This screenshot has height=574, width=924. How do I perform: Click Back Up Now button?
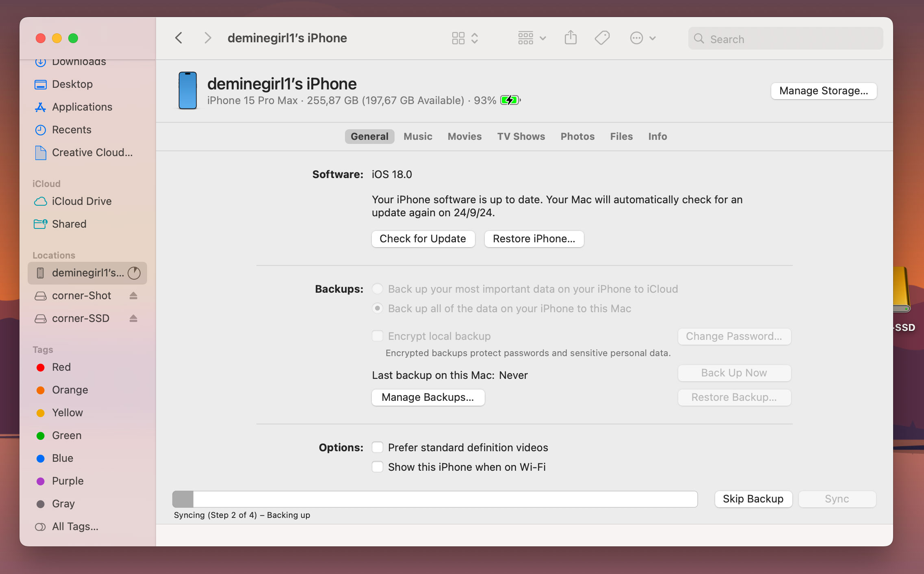pyautogui.click(x=734, y=373)
